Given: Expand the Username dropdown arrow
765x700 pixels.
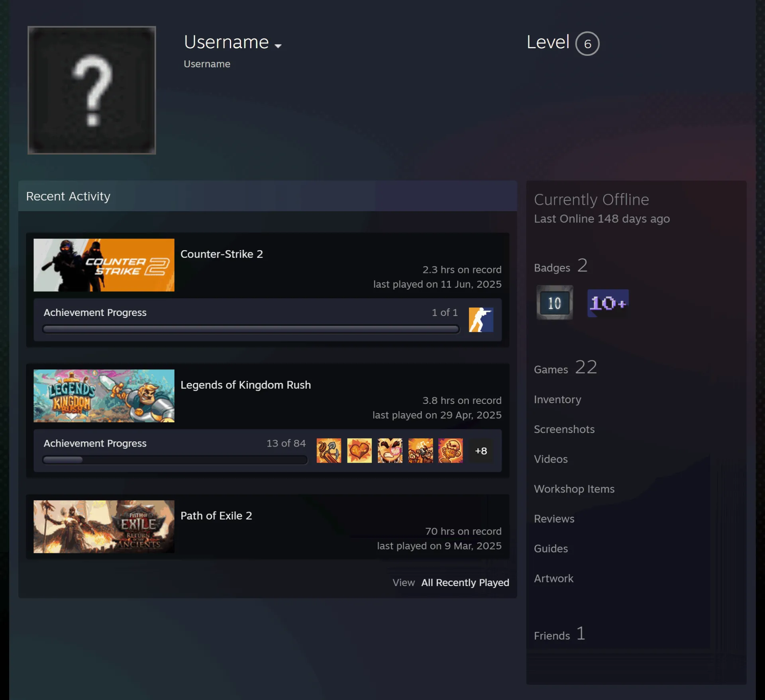Looking at the screenshot, I should click(278, 46).
